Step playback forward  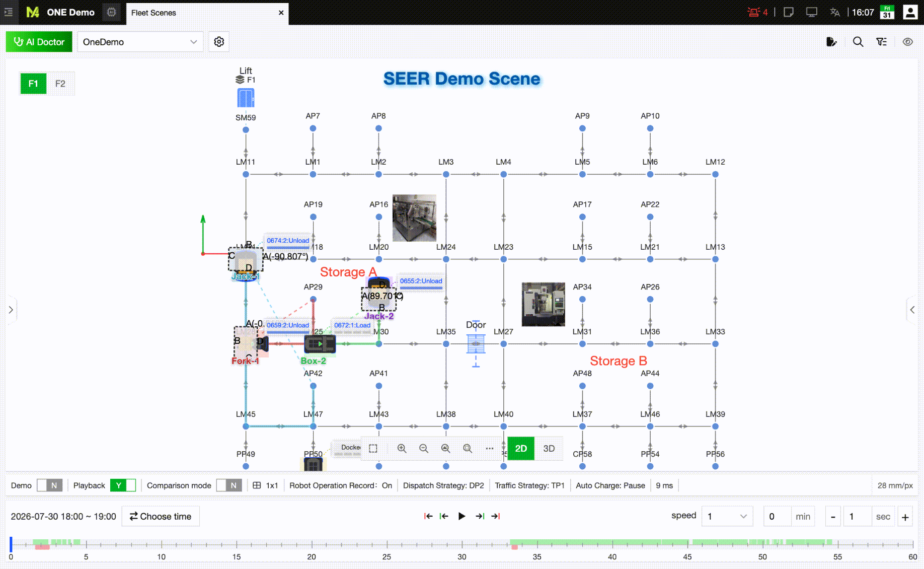(480, 516)
